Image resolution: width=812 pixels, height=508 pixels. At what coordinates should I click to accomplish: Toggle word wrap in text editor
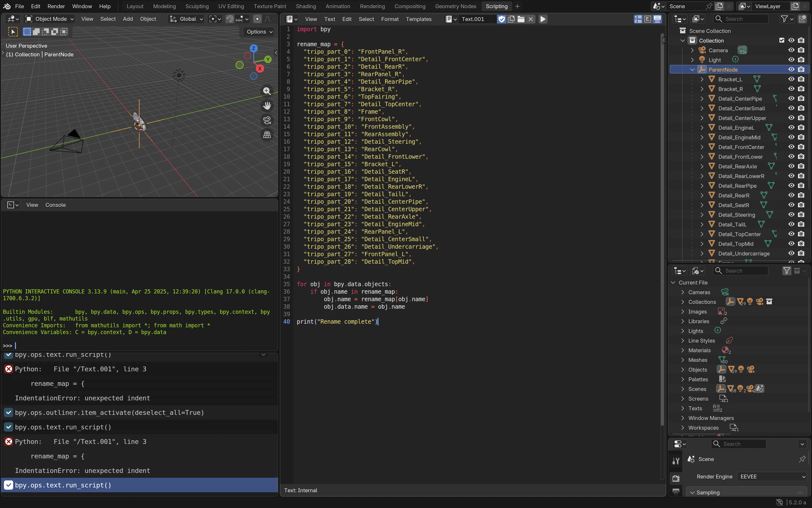point(648,19)
